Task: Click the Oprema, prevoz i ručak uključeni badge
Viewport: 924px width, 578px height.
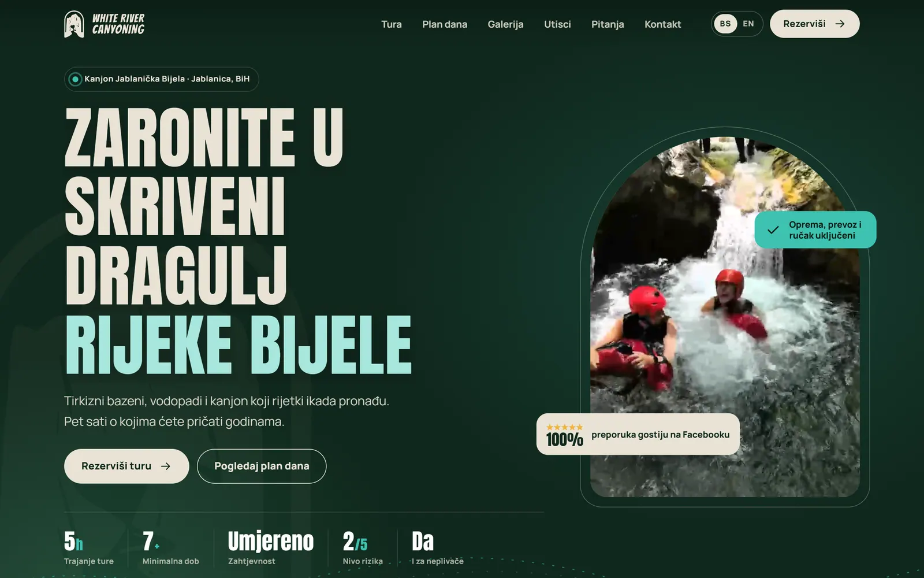Action: (x=815, y=230)
